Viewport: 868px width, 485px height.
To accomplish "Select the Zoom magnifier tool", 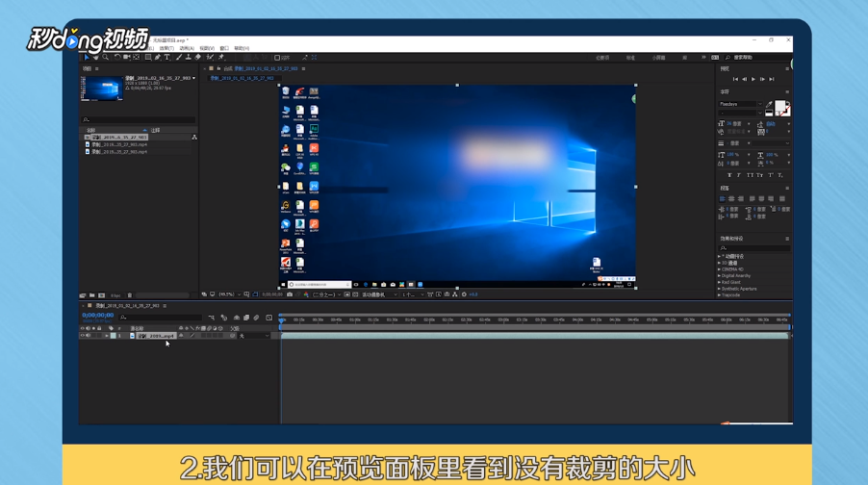I will click(105, 57).
